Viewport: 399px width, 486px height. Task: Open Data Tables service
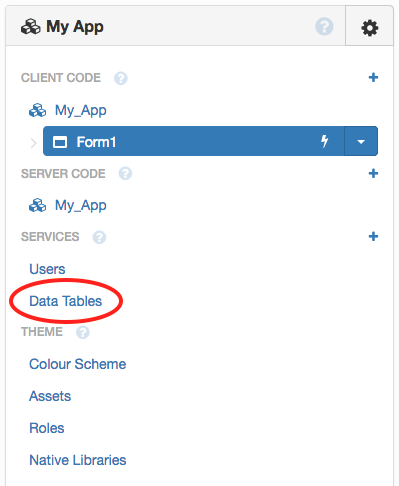[x=66, y=301]
